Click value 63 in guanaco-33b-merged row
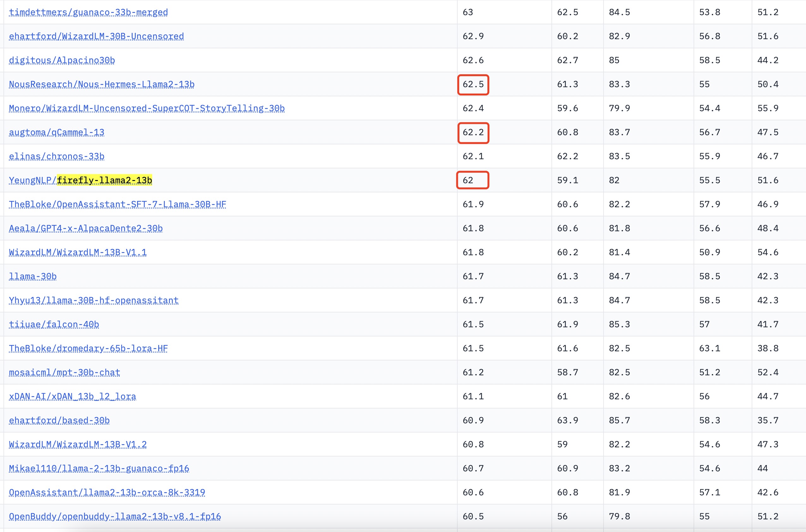Viewport: 806px width, 532px height. (468, 12)
